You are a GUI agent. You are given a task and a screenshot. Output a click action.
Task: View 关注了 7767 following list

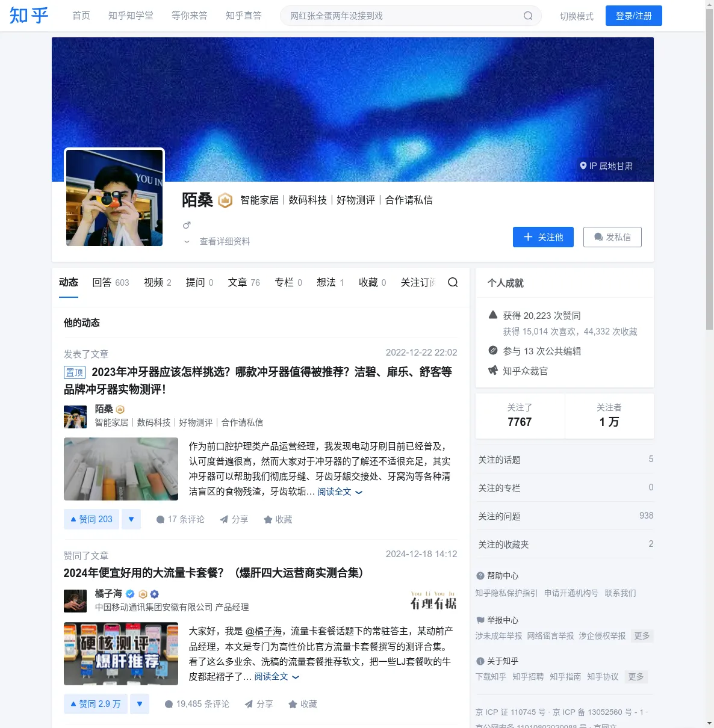coord(520,416)
